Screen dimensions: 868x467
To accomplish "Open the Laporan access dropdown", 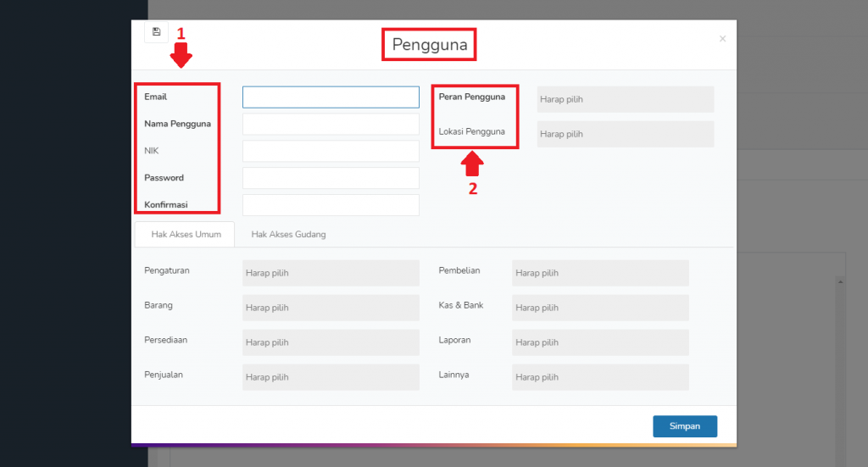I will point(600,342).
